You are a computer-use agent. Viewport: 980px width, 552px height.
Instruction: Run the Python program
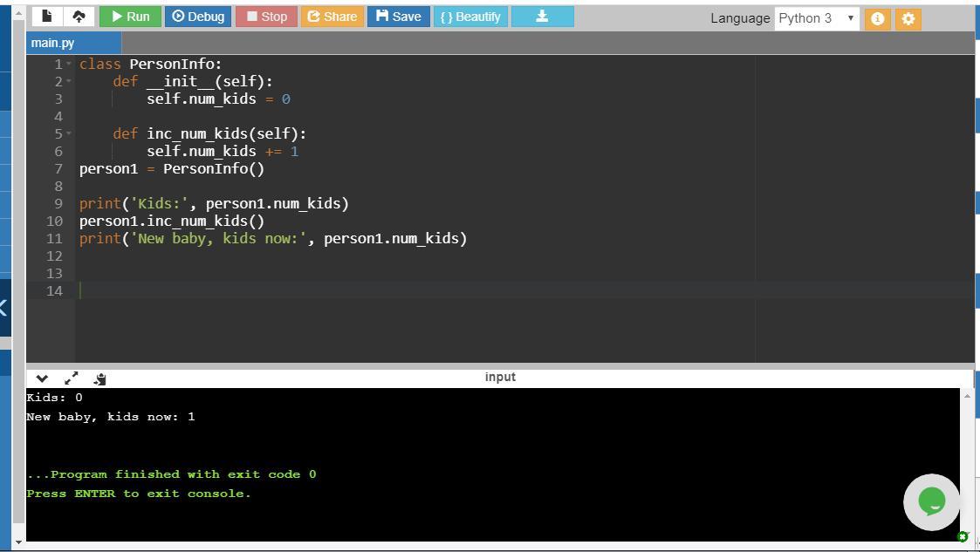[x=130, y=17]
